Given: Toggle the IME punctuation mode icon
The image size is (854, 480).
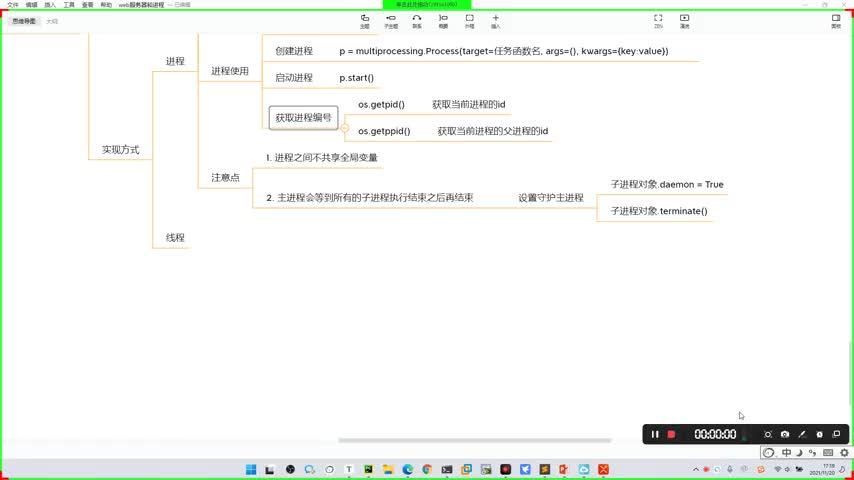Looking at the screenshot, I should click(x=812, y=453).
